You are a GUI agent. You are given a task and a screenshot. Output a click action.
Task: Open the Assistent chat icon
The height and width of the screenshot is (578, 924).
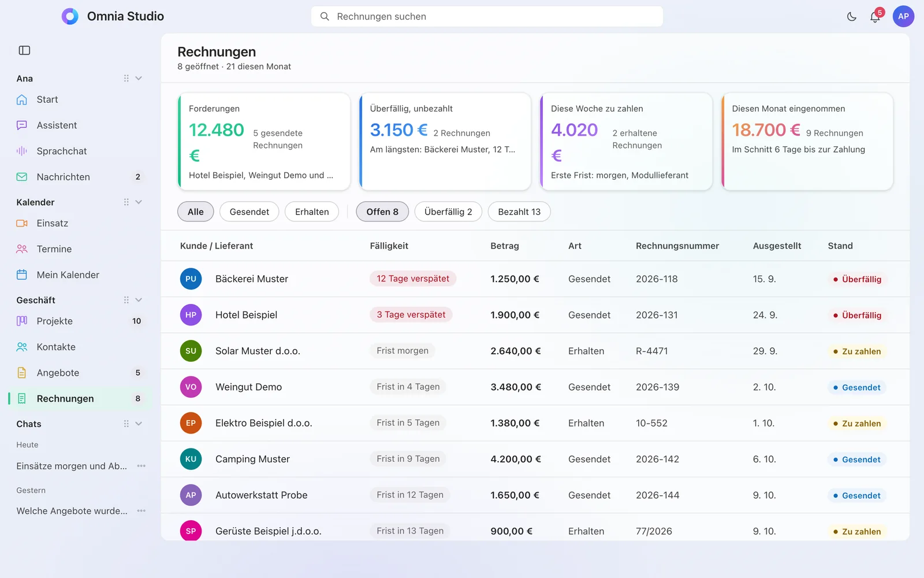pyautogui.click(x=22, y=125)
